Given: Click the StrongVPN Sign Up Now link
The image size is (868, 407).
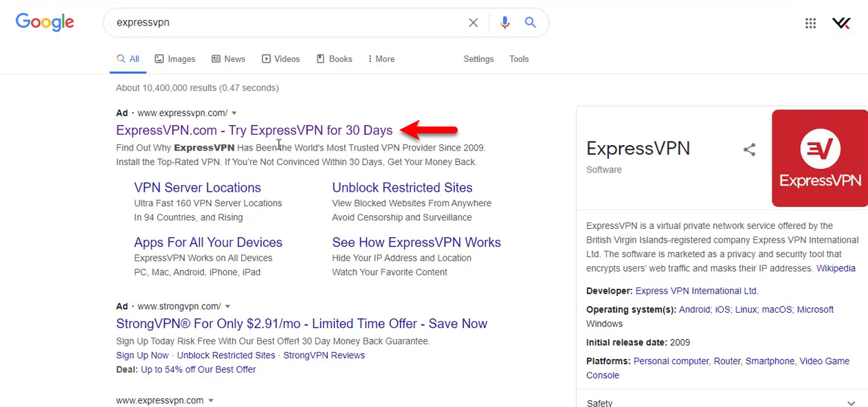Looking at the screenshot, I should pyautogui.click(x=142, y=355).
